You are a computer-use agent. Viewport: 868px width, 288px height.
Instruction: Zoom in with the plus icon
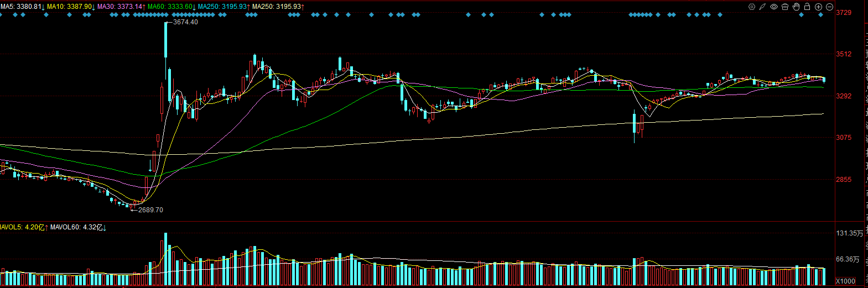tap(818, 7)
